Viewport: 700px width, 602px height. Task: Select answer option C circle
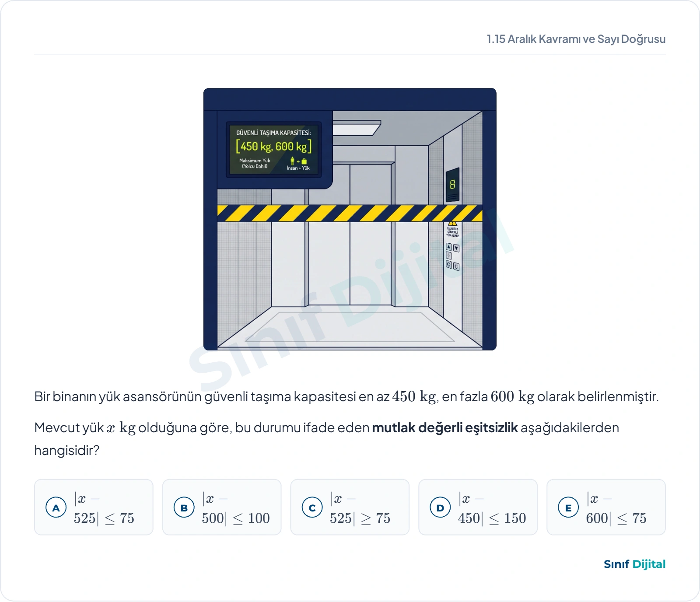(x=312, y=507)
